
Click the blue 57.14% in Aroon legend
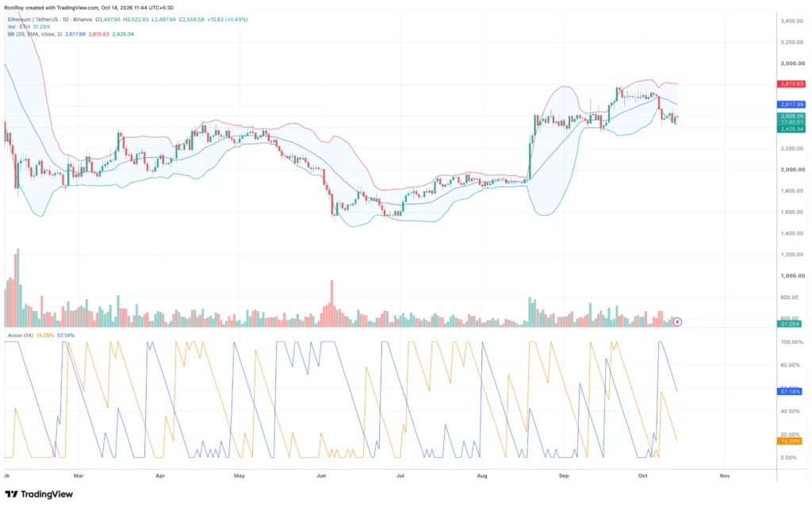click(66, 336)
